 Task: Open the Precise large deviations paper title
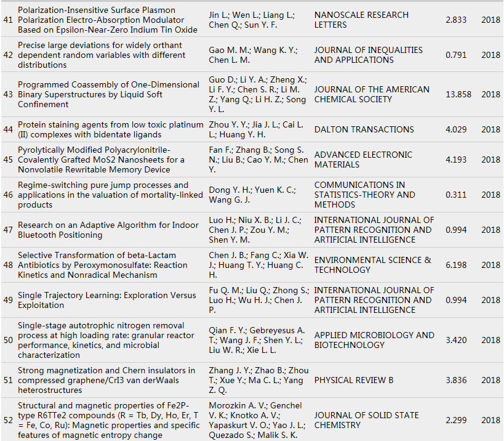tap(100, 55)
